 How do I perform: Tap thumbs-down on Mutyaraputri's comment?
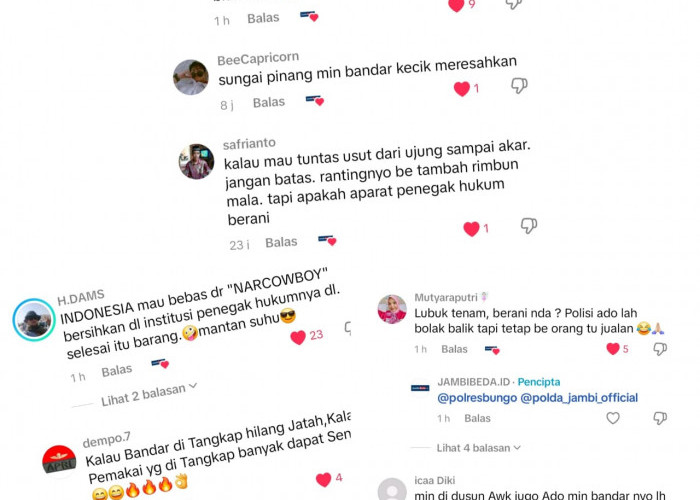click(660, 349)
